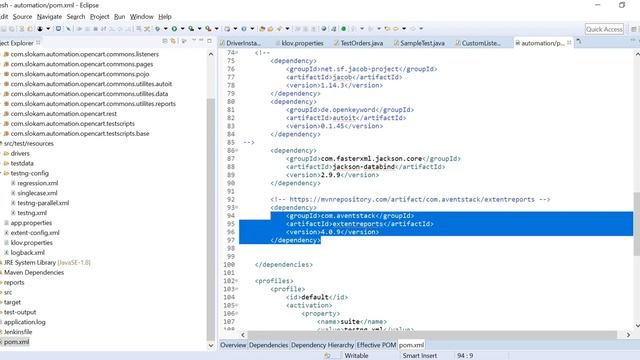640x360 pixels.
Task: Show the hidden editor tabs list
Action: coord(579,42)
